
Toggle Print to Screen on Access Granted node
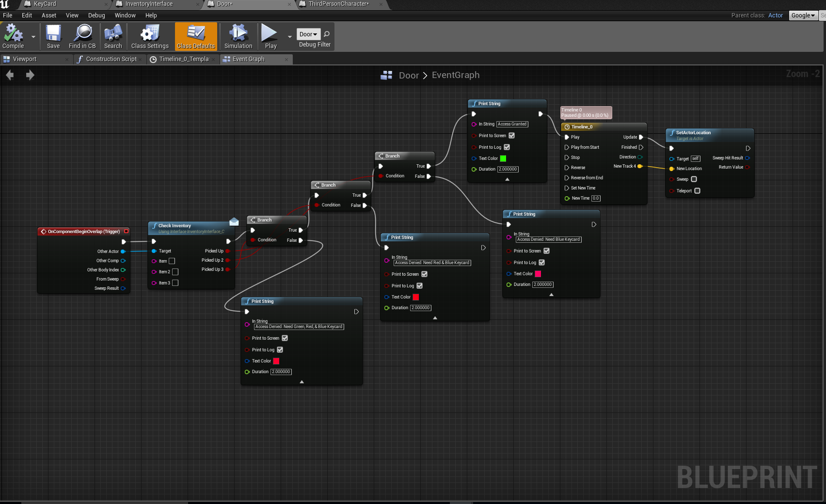point(511,136)
